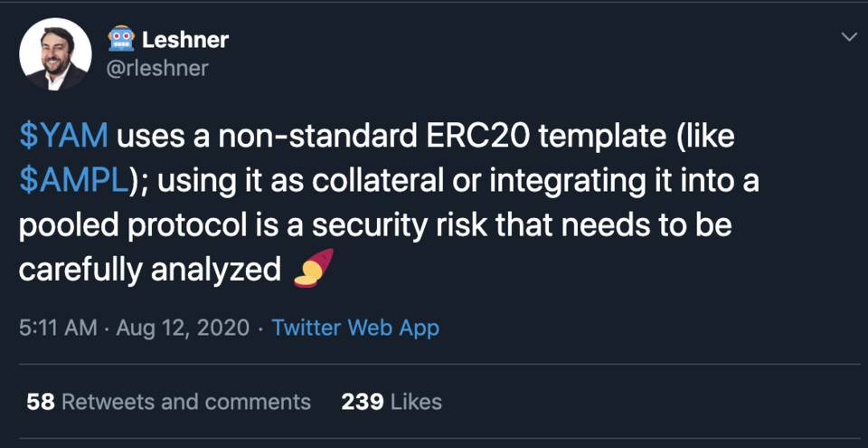Viewport: 868px width, 448px height.
Task: Click the 5:11 AM time
Action: coord(57,328)
